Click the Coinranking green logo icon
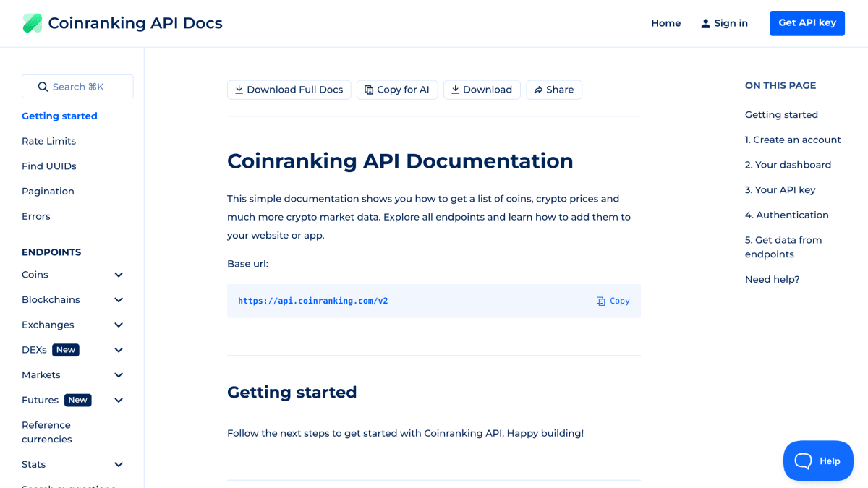 (33, 23)
